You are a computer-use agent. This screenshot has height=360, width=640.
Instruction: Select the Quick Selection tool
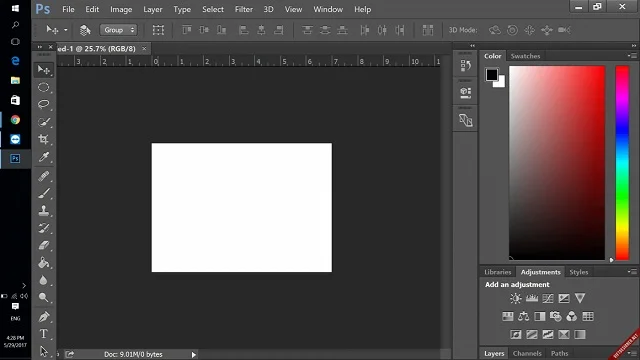(x=44, y=122)
